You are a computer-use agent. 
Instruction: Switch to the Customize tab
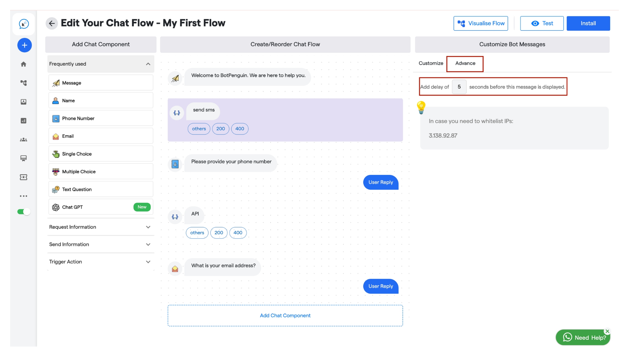coord(431,63)
